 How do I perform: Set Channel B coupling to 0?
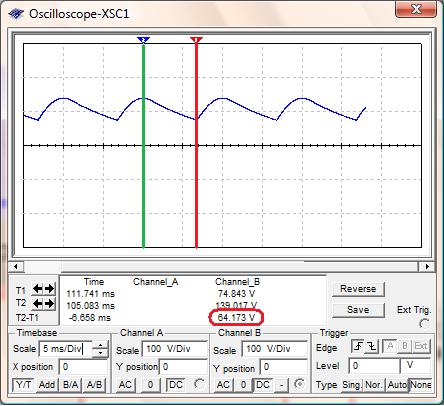(243, 385)
